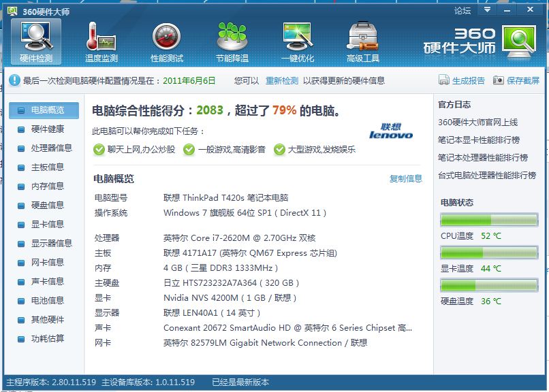The image size is (549, 392).
Task: Click the icon beside 显卡信息
Action: pyautogui.click(x=21, y=225)
